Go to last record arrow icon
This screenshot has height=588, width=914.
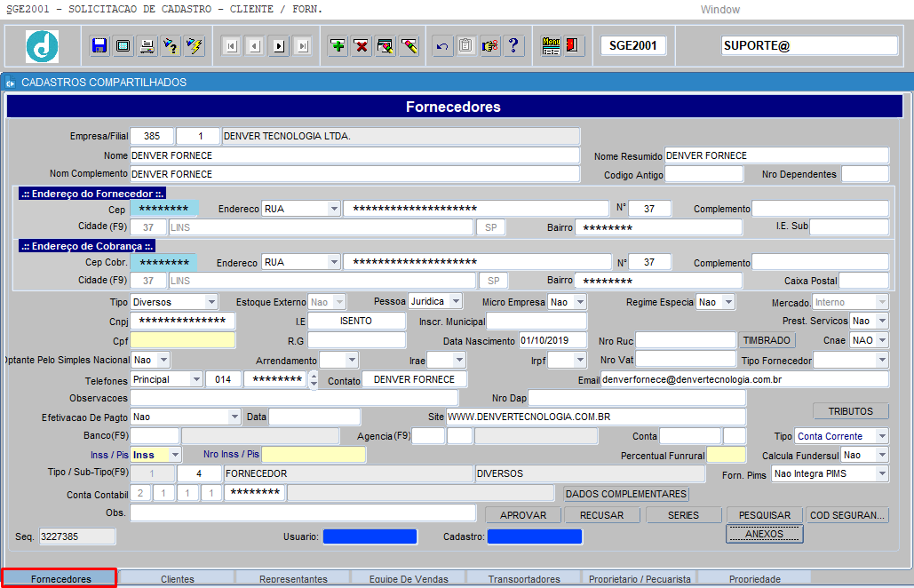pos(303,46)
